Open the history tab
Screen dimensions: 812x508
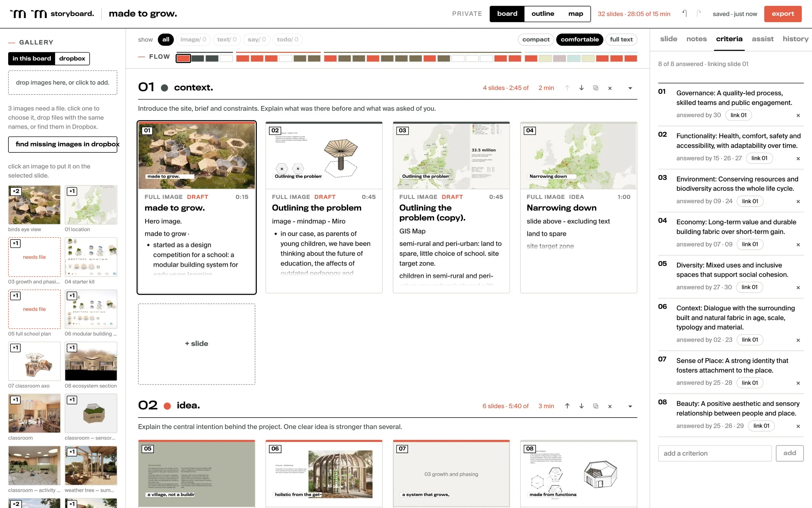795,39
